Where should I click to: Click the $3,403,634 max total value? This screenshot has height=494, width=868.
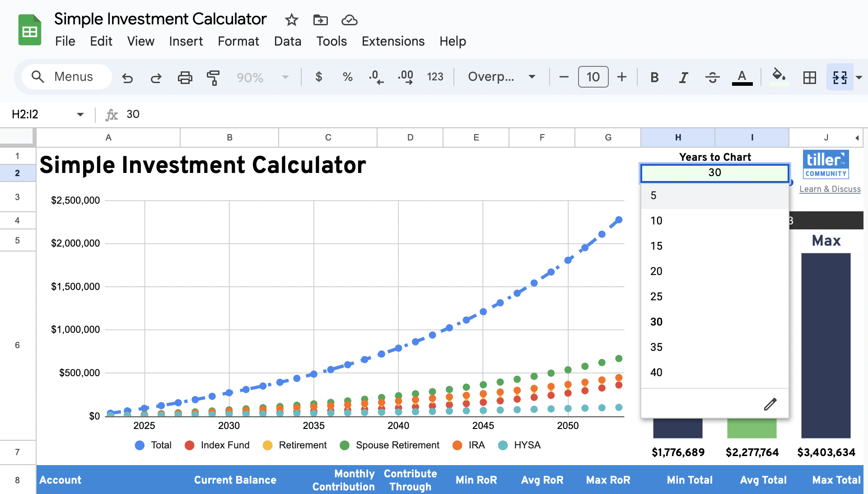[826, 452]
